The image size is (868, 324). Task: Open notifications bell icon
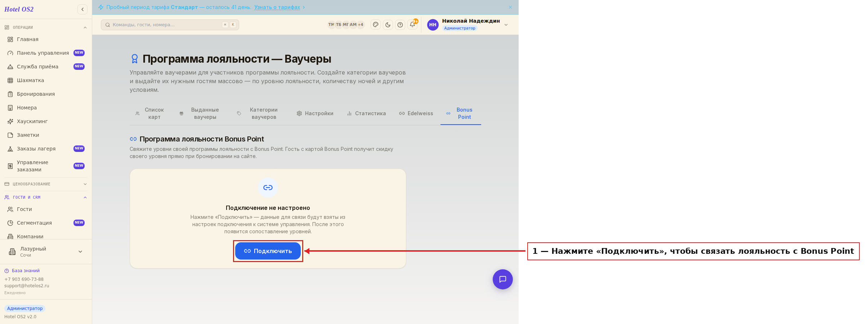click(412, 25)
